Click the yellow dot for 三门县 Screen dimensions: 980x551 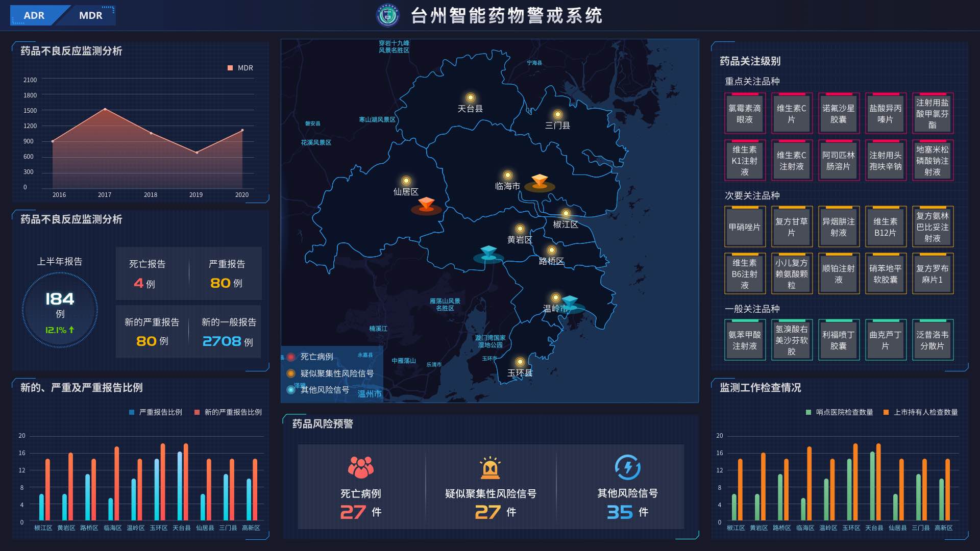558,114
